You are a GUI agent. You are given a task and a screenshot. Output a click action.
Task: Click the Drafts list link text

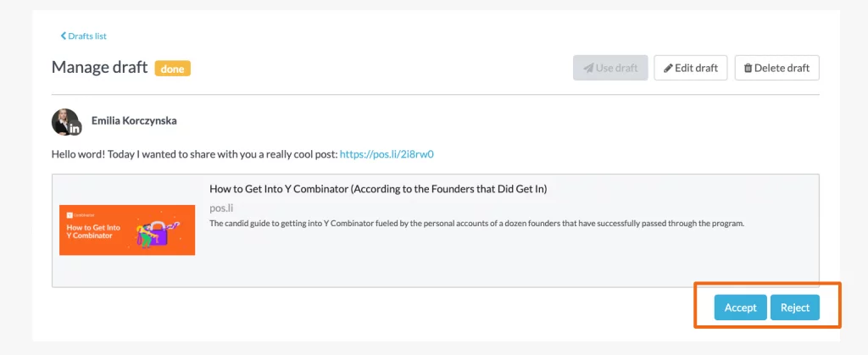tap(87, 36)
